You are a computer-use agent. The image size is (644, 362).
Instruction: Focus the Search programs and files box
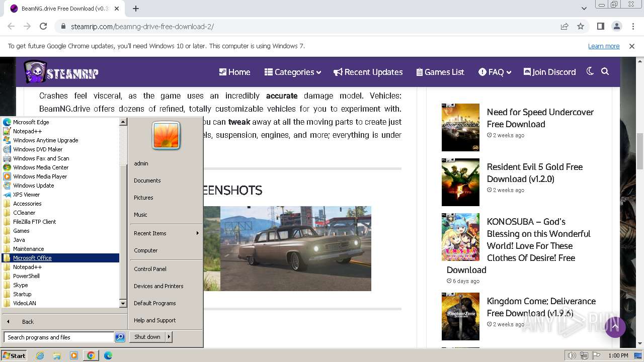tap(59, 337)
